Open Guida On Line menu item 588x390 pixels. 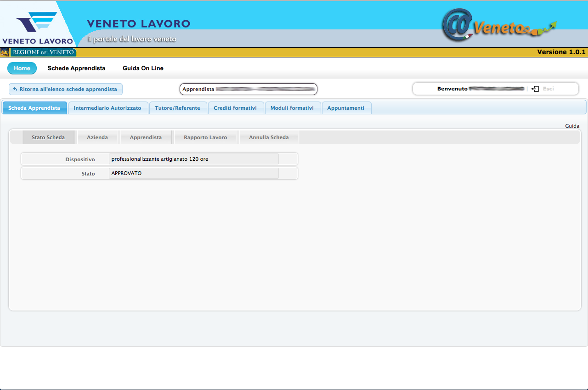[x=143, y=68]
